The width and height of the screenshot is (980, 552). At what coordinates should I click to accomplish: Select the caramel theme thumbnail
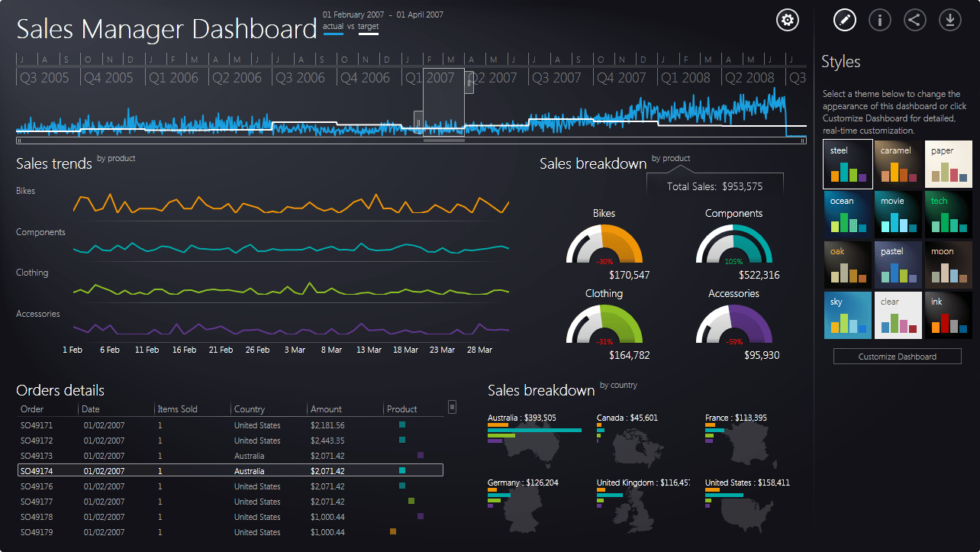[x=898, y=164]
